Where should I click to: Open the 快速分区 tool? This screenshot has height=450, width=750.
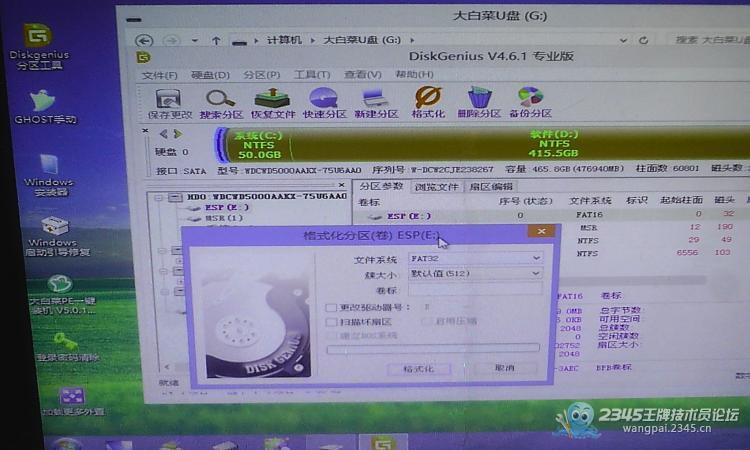(x=324, y=103)
